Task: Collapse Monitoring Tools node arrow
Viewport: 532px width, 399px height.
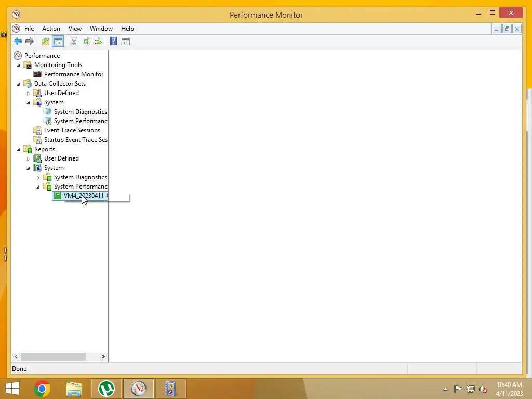Action: pyautogui.click(x=18, y=65)
